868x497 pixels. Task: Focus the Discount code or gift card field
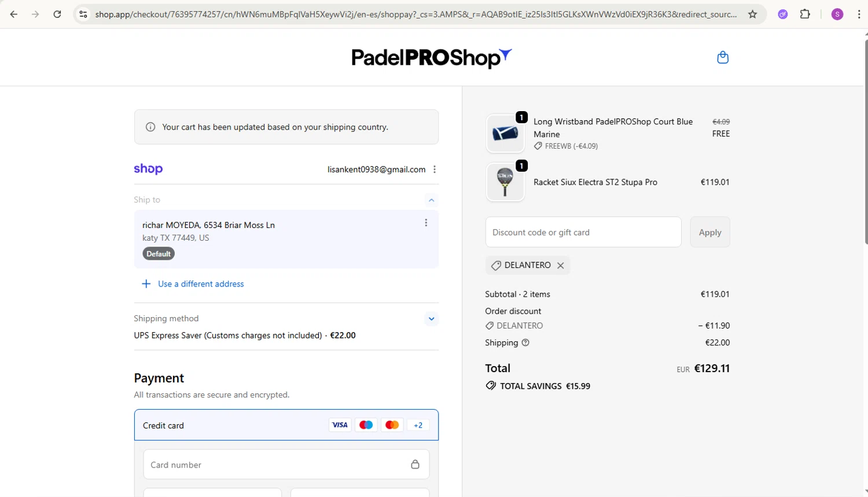click(x=583, y=232)
